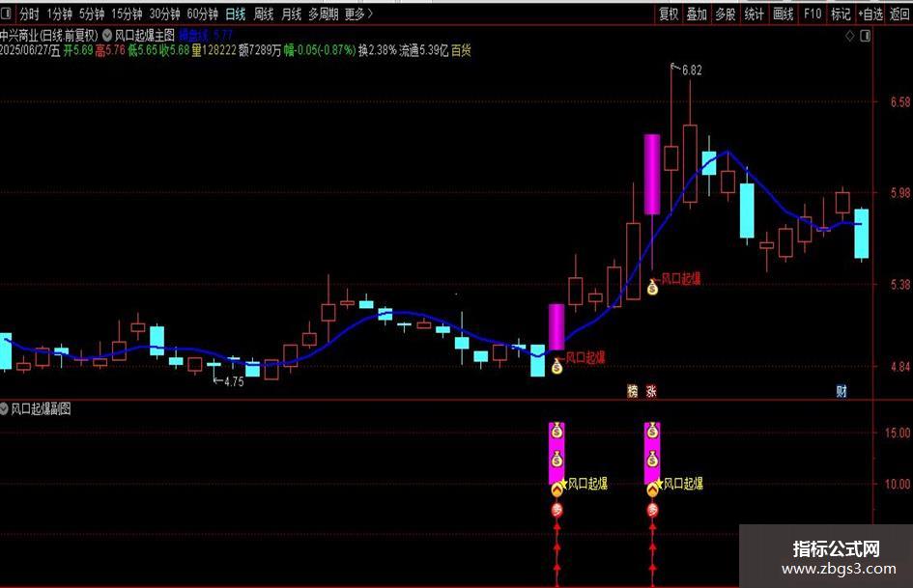
Task: Select the 30分钟 period tab
Action: (x=164, y=14)
